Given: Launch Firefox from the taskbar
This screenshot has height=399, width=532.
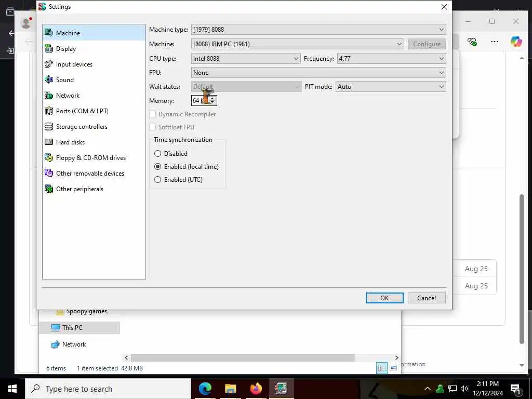Looking at the screenshot, I should [x=256, y=389].
